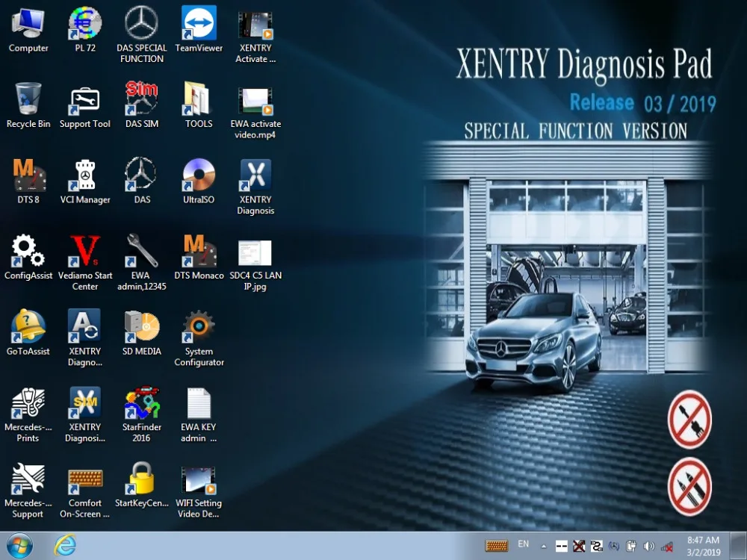Image resolution: width=747 pixels, height=560 pixels.
Task: Click the StarFinder 2016 icon
Action: (141, 414)
